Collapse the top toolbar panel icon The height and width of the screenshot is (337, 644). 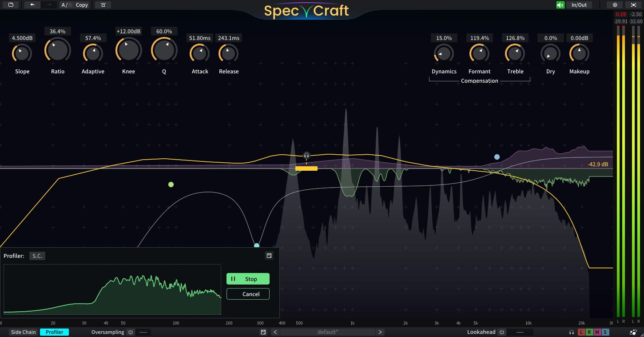[x=103, y=5]
